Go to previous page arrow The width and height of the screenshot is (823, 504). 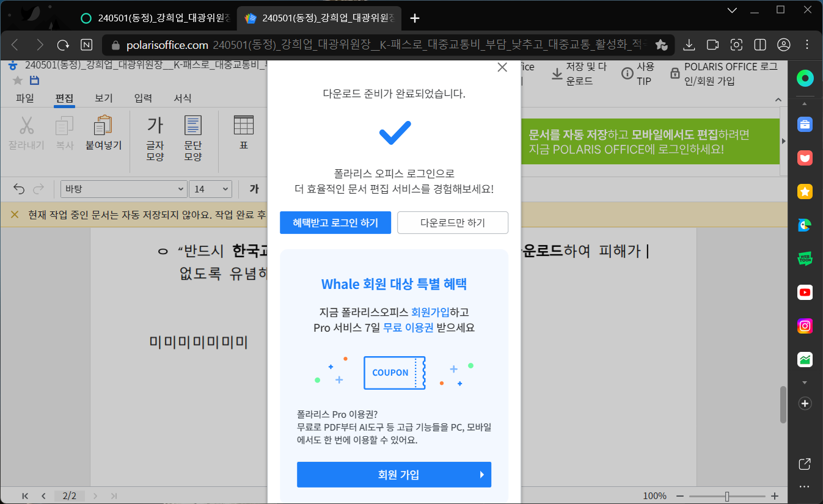pyautogui.click(x=43, y=495)
